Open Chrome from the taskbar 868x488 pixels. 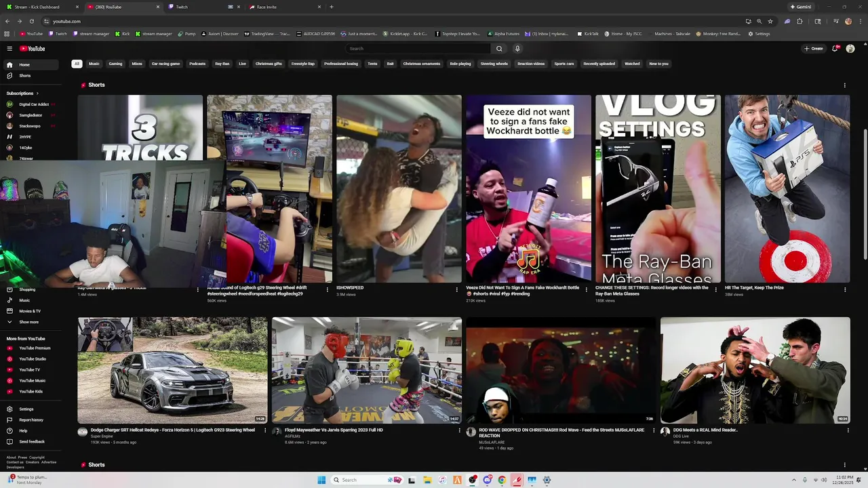coord(502,480)
